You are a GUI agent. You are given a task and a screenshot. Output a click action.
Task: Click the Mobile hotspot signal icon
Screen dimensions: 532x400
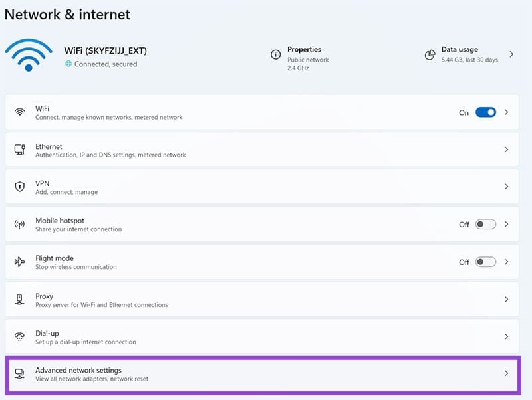coord(19,224)
